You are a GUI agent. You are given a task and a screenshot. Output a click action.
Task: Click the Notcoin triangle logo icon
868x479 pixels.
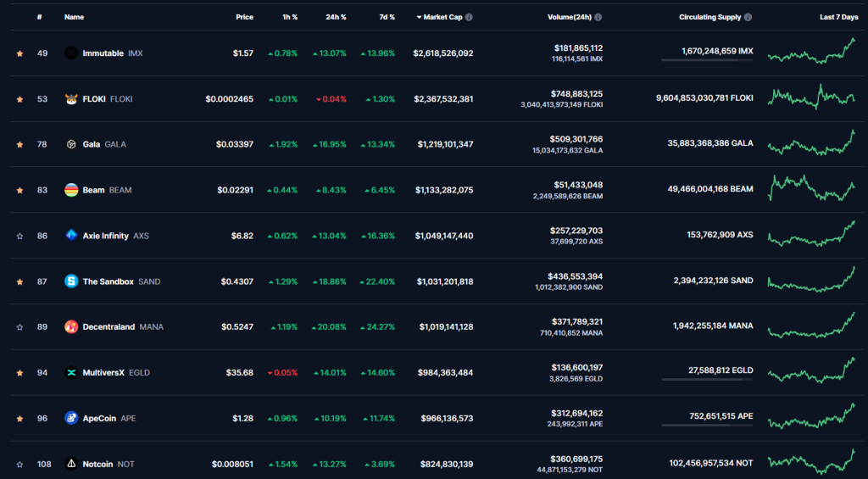(x=71, y=464)
